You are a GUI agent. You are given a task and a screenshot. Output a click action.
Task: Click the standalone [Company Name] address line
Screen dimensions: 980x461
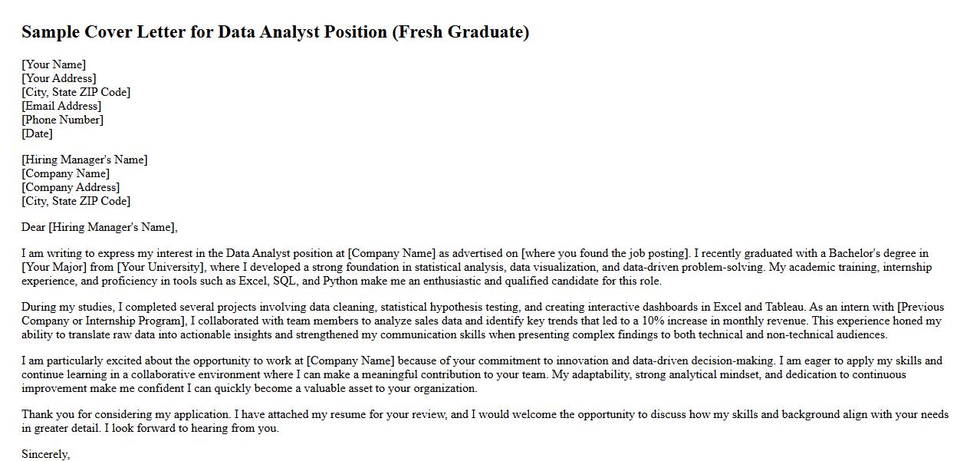pyautogui.click(x=65, y=173)
